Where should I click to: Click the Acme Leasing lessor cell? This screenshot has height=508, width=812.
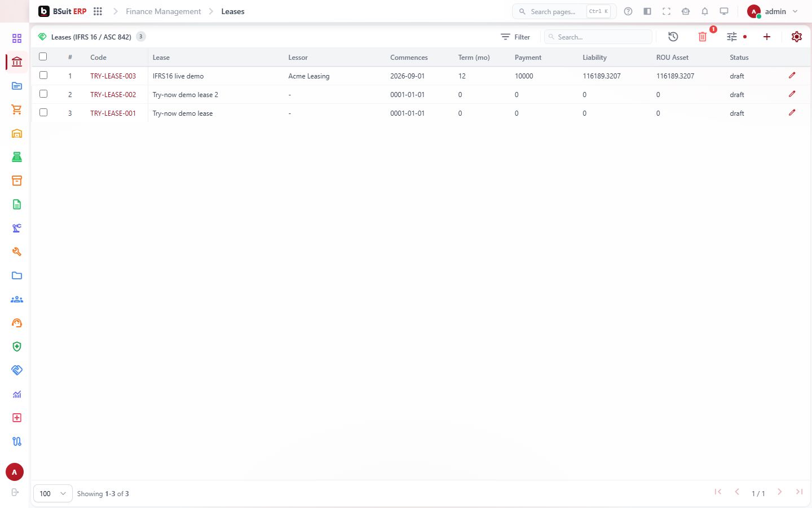point(309,76)
